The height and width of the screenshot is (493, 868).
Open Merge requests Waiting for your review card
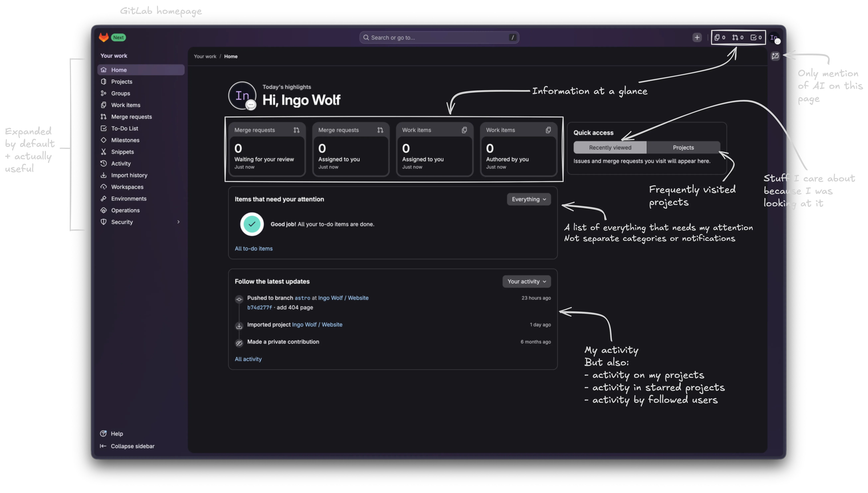(267, 149)
